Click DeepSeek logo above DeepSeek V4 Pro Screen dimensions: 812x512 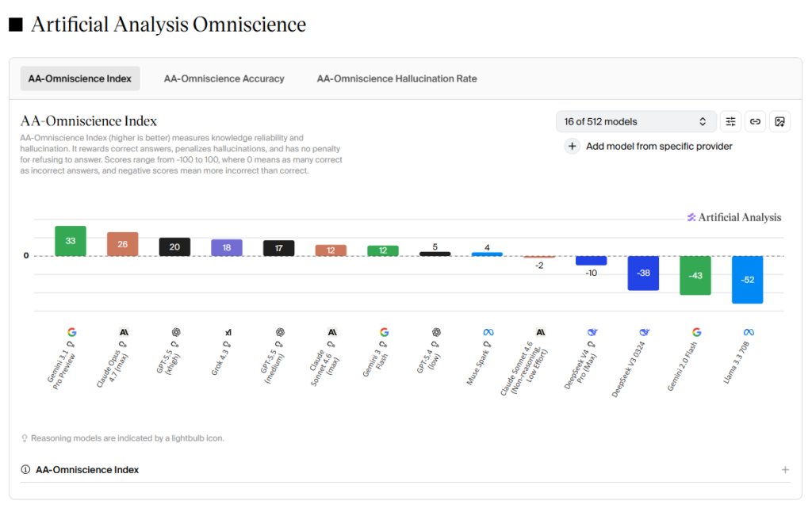click(592, 332)
